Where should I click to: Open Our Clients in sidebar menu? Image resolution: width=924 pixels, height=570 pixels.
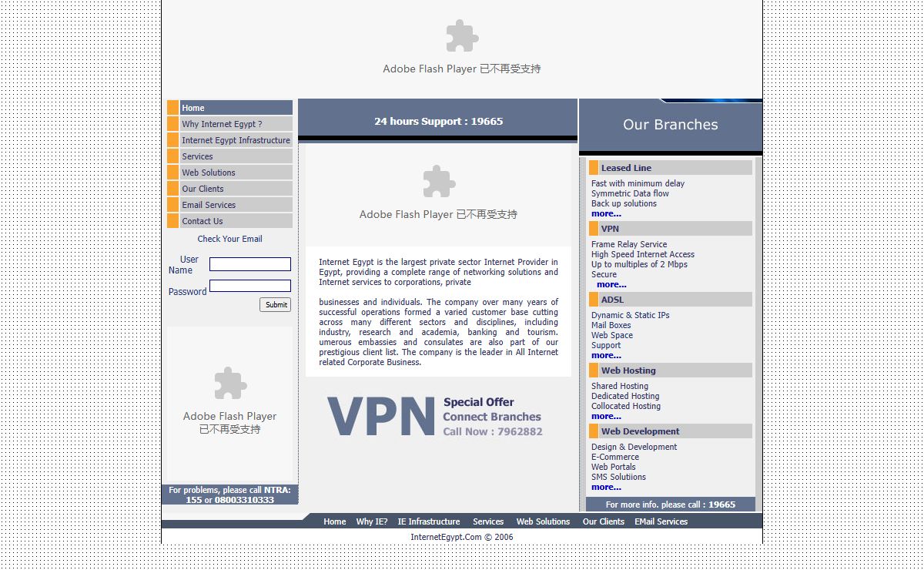236,189
